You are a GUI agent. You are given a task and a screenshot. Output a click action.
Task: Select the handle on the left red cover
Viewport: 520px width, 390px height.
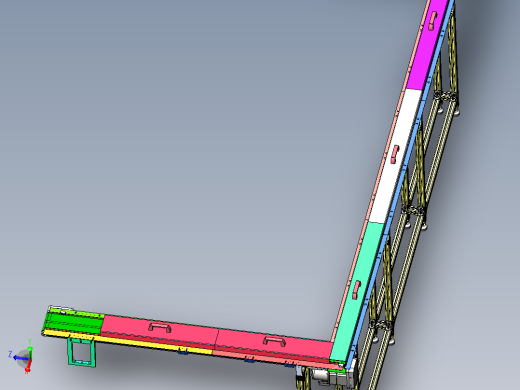[x=160, y=327]
